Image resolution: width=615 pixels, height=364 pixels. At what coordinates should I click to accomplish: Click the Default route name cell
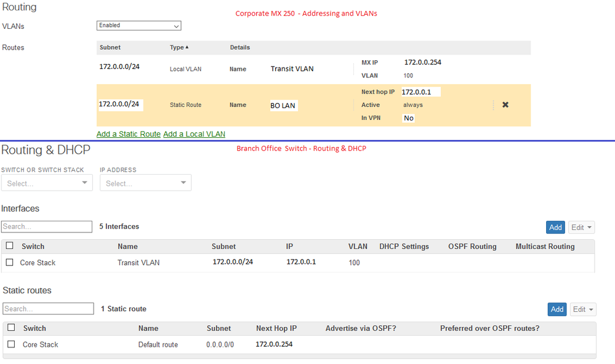pos(158,344)
